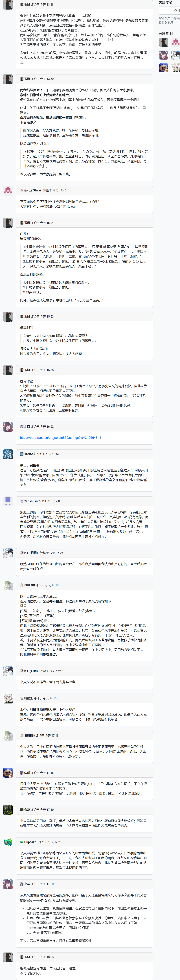
Task: Click the small icon before 北岚's name at 16:52
Action: [22, 426]
